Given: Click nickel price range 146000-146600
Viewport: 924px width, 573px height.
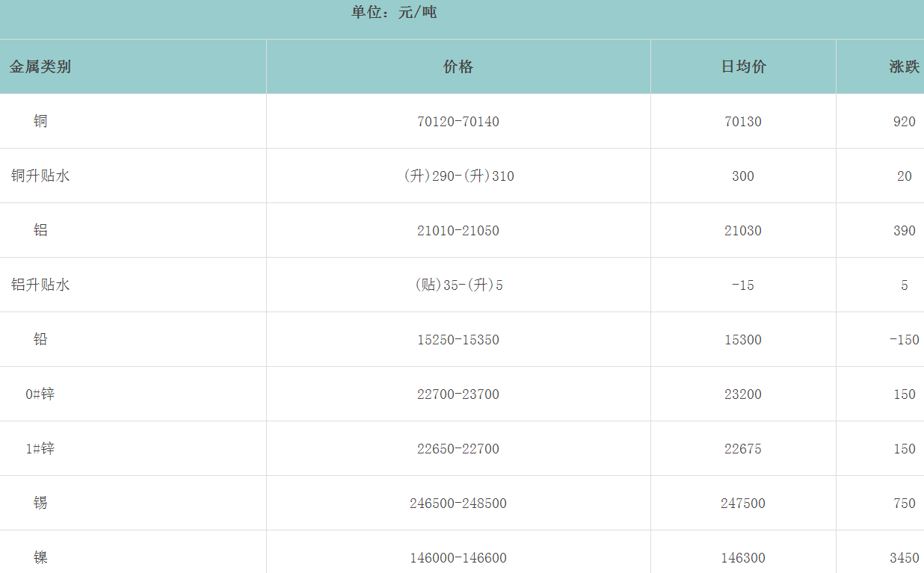Looking at the screenshot, I should (458, 558).
